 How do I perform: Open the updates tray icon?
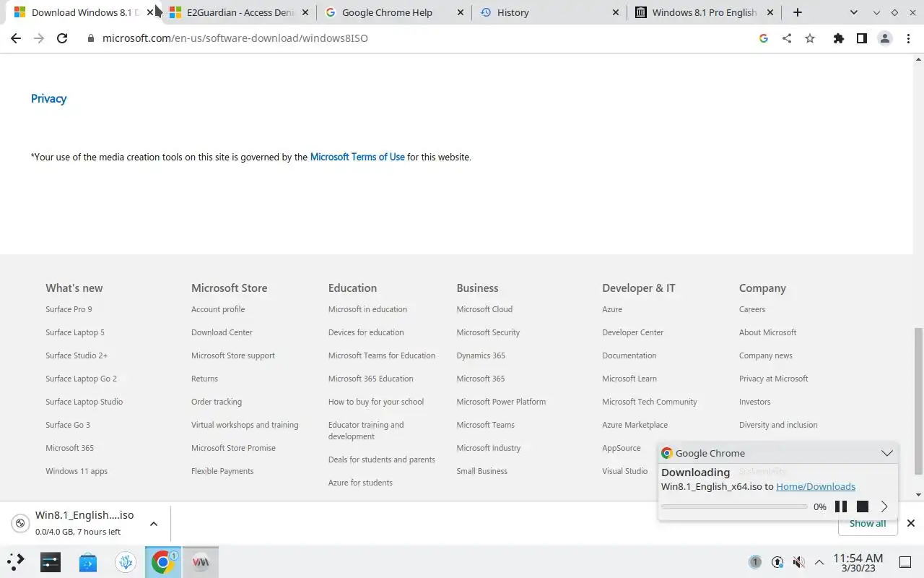coord(777,562)
